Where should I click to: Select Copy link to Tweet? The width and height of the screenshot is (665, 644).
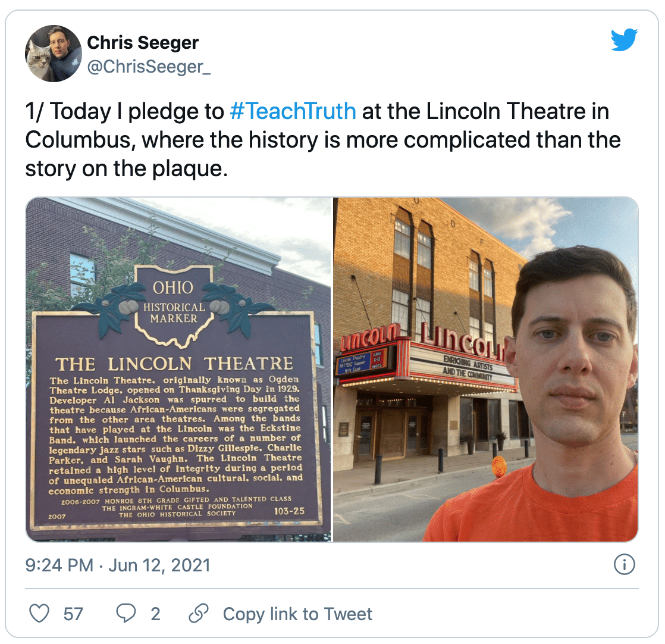[298, 614]
